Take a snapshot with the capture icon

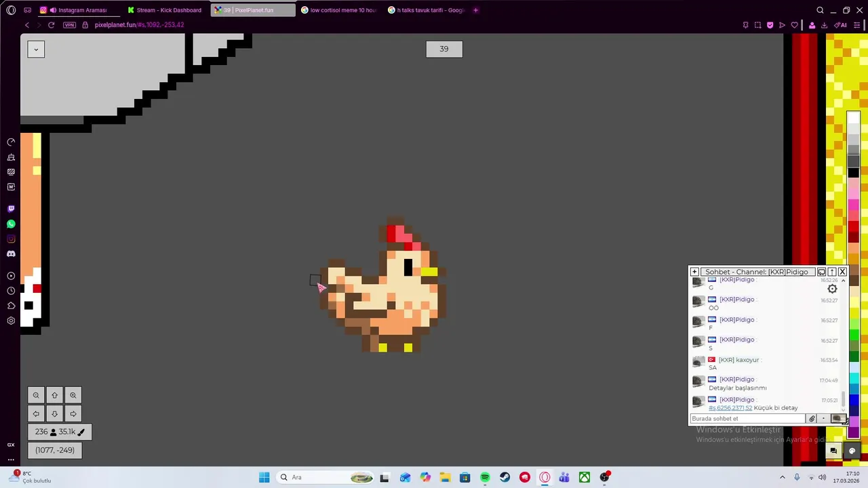tap(757, 25)
